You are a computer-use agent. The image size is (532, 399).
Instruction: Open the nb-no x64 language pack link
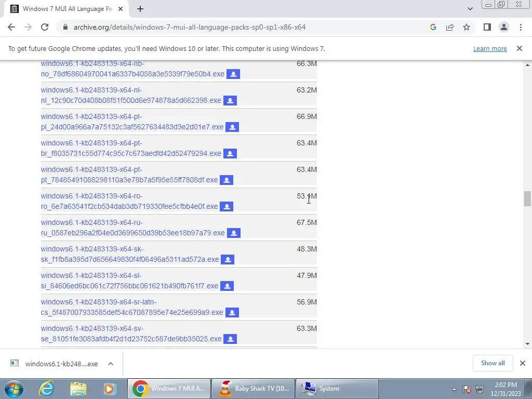point(132,69)
